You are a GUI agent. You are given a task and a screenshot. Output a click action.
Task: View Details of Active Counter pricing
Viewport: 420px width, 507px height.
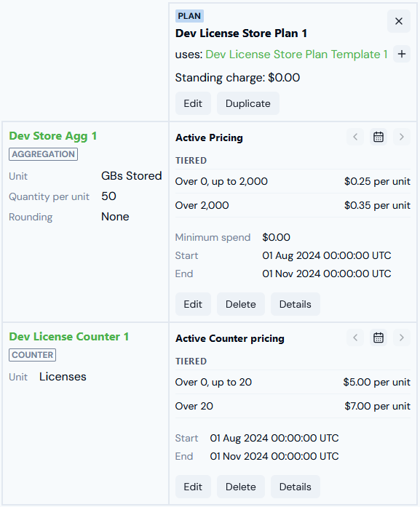pos(295,487)
